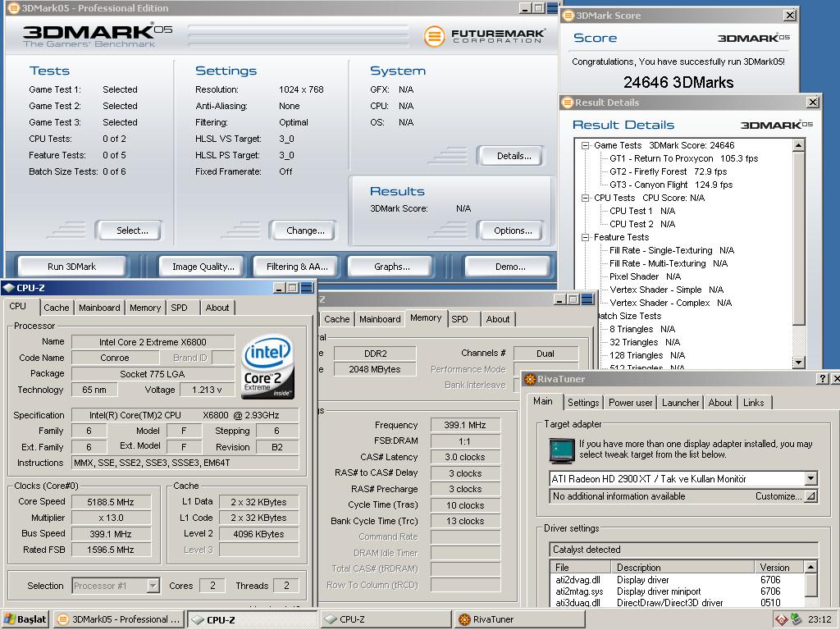Click RivaTuner driver file list scroll up arrow

pos(811,567)
